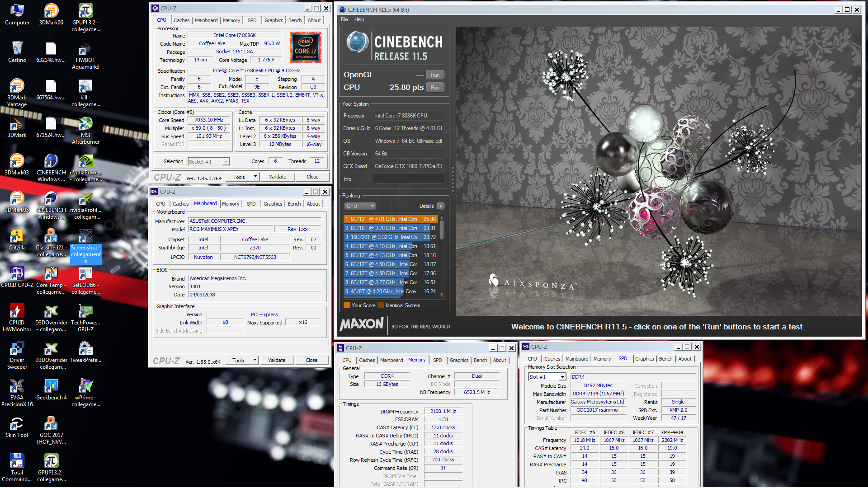Open the 3DMark05 desktop icon
The height and width of the screenshot is (488, 868).
[x=17, y=202]
